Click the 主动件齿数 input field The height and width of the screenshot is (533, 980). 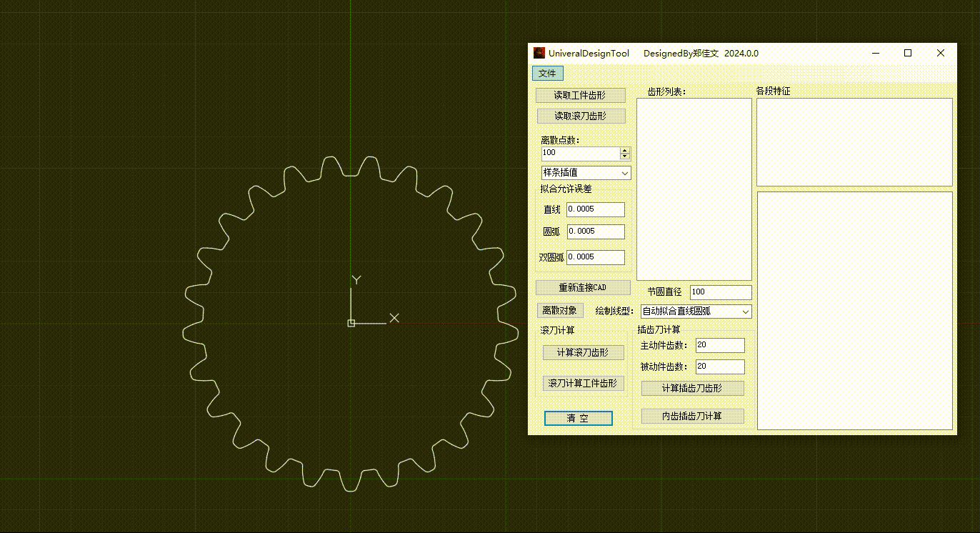point(720,345)
